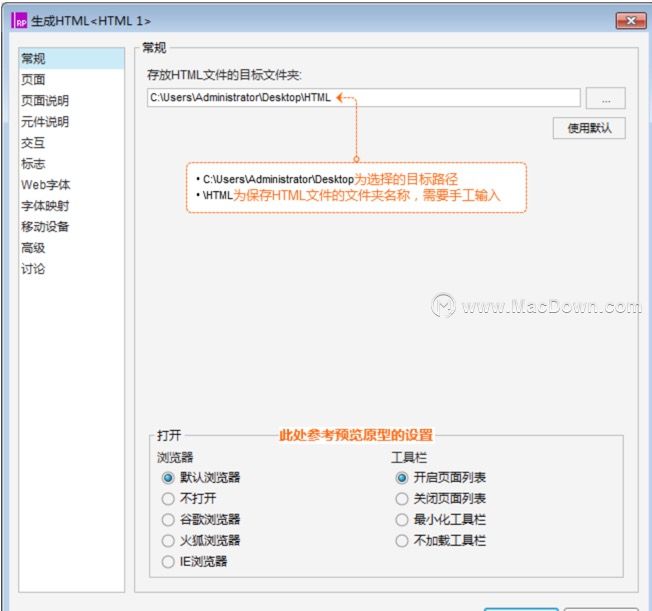Click the 工具栏 group label
The image size is (652, 611).
409,458
